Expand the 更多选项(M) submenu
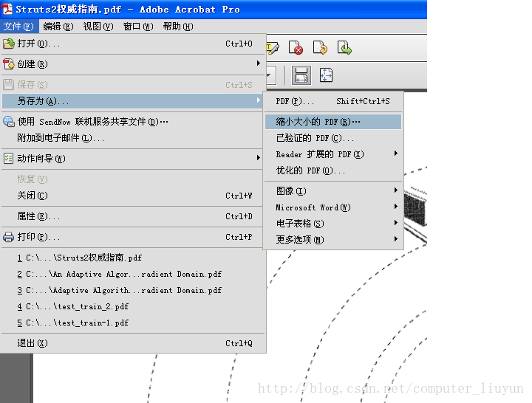532x403 pixels. click(333, 240)
